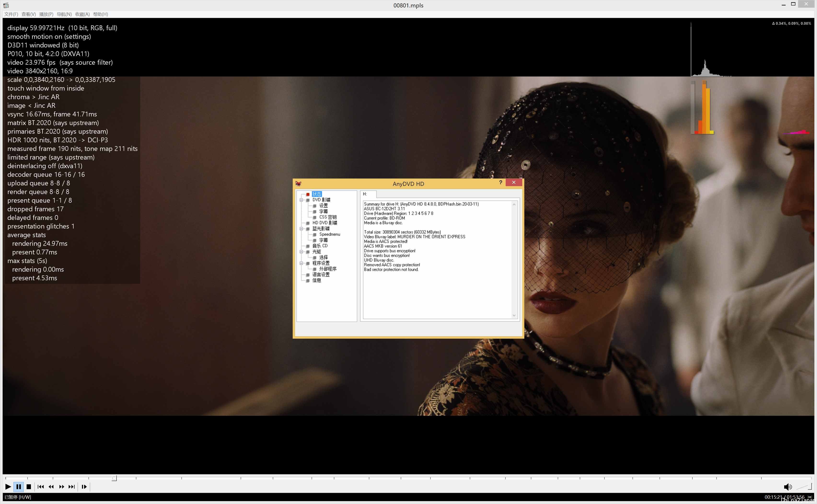Click the seek bar position thumb
Viewport: 817px width, 504px height.
(x=114, y=478)
